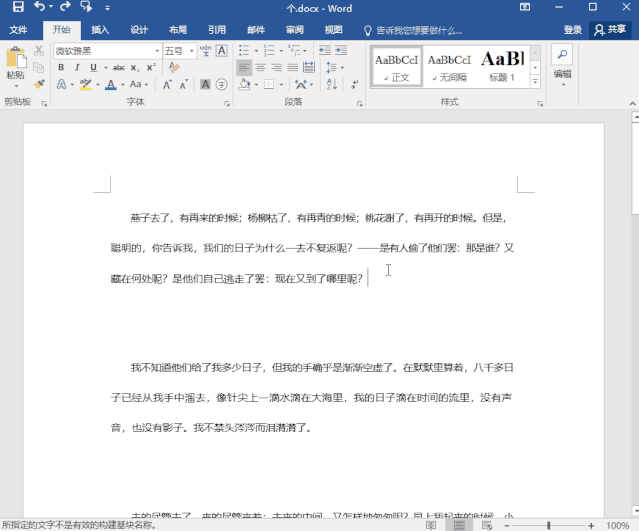Copy selection with the copy icon
Image resolution: width=639 pixels, height=531 pixels.
(x=39, y=67)
